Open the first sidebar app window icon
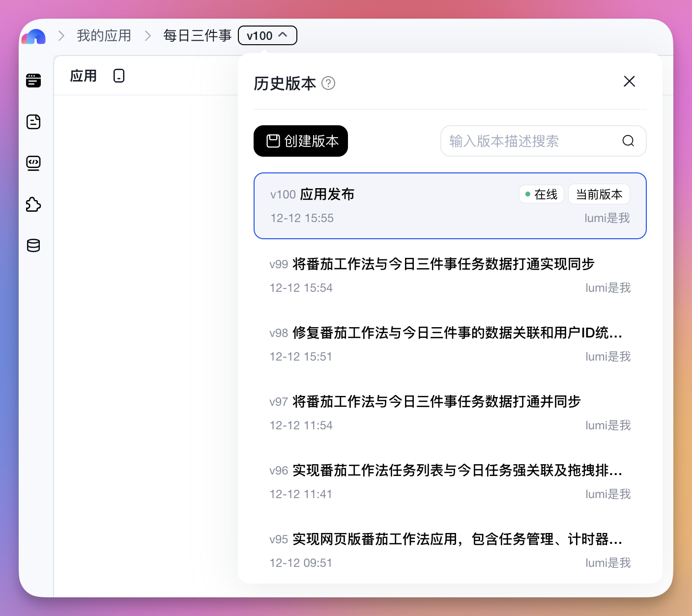 click(x=33, y=81)
